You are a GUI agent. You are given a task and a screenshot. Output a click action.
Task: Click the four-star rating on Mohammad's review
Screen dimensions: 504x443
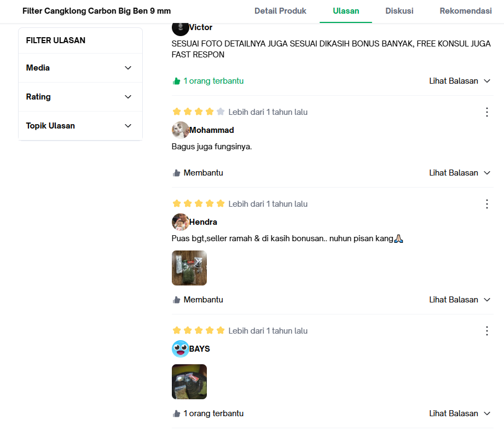198,112
